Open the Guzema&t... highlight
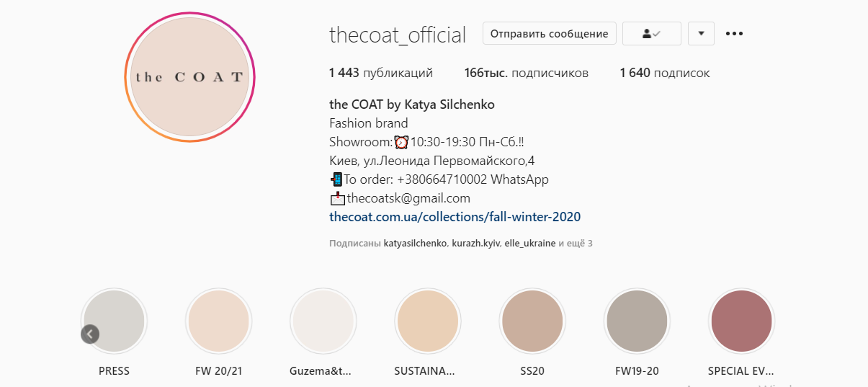 click(x=323, y=321)
